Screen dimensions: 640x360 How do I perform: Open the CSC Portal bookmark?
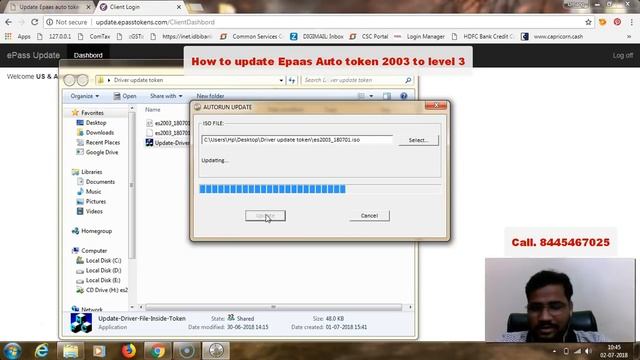tap(369, 36)
